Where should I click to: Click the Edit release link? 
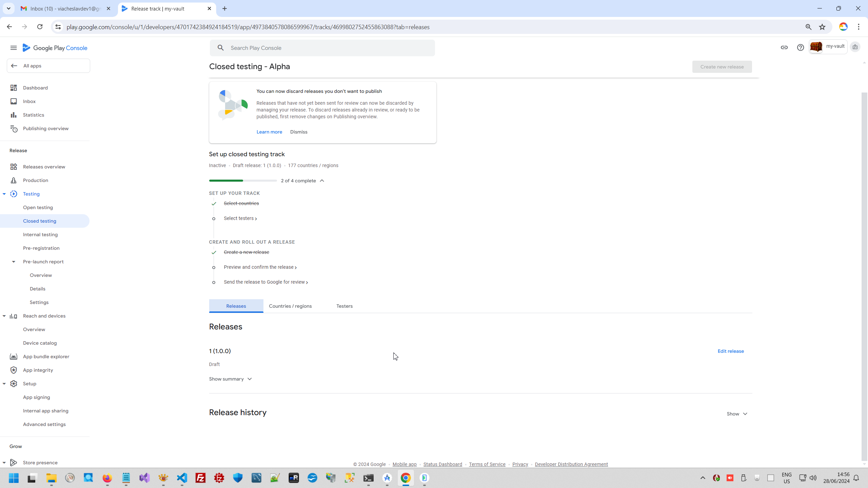click(x=730, y=351)
